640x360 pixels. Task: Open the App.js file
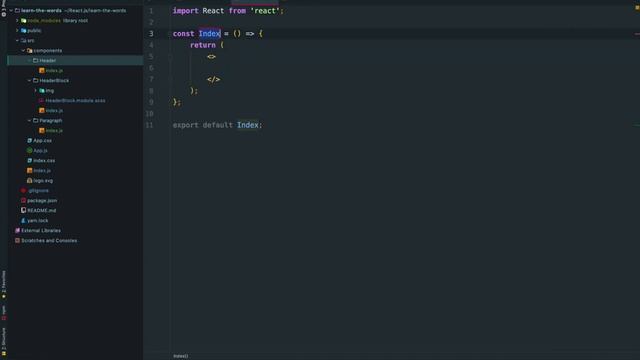coord(40,151)
